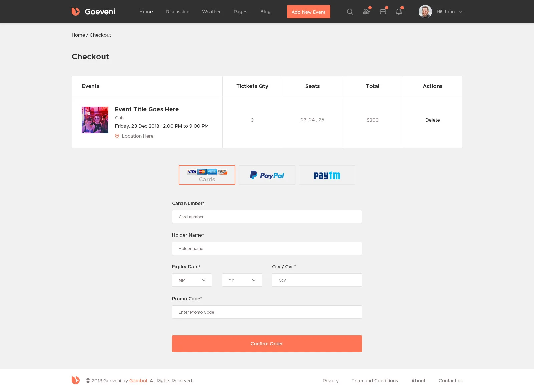
Task: Go to the Discussion menu item
Action: point(177,12)
